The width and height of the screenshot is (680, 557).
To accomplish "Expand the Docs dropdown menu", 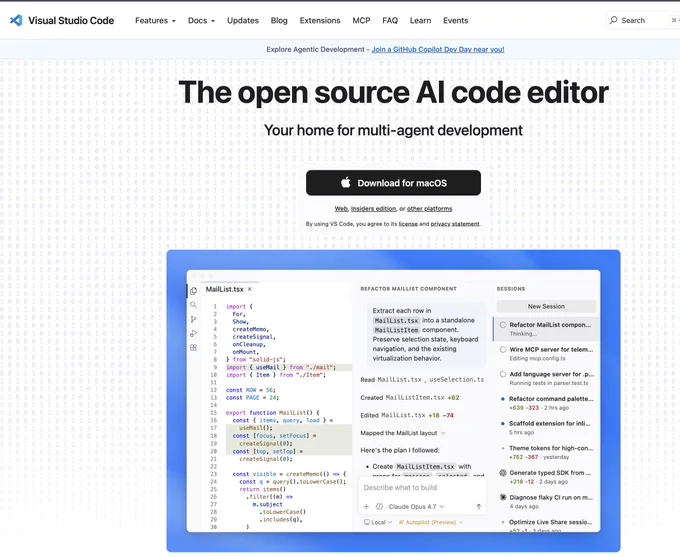I will (201, 20).
